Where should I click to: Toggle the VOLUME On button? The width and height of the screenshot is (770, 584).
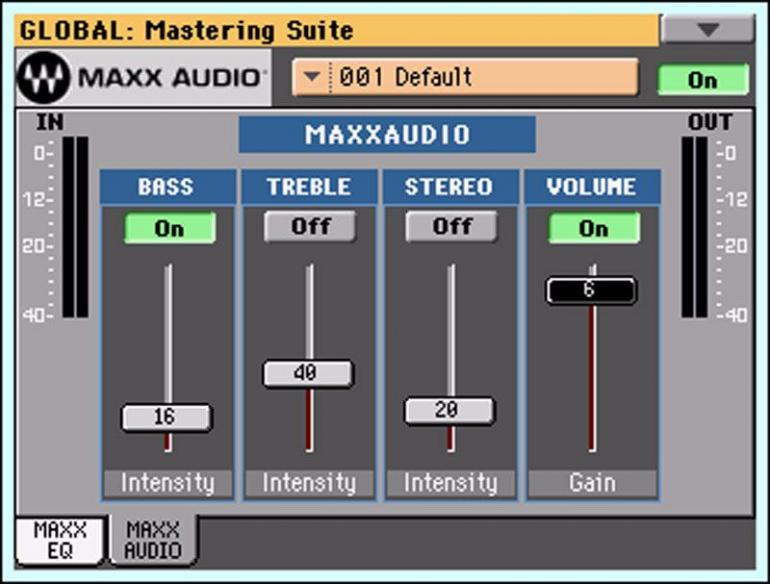[594, 228]
